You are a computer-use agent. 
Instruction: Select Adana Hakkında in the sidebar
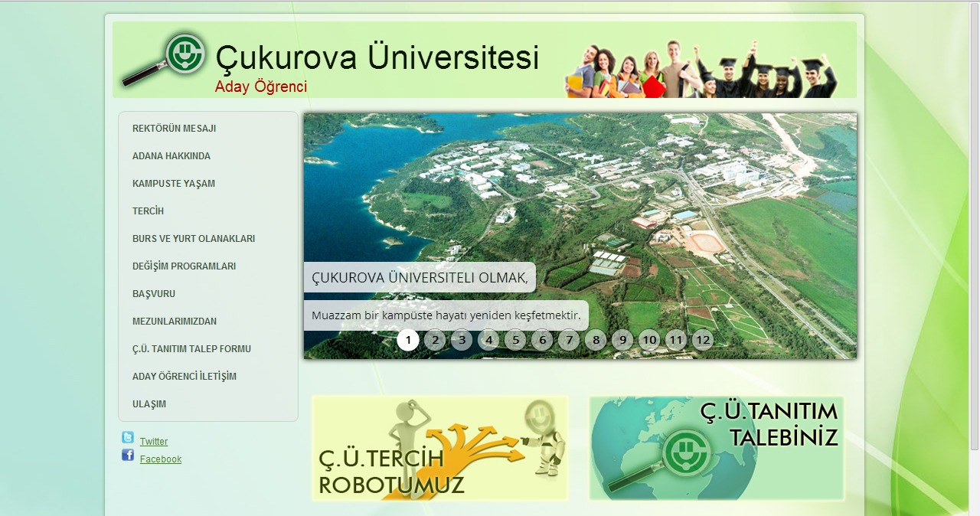click(x=171, y=156)
